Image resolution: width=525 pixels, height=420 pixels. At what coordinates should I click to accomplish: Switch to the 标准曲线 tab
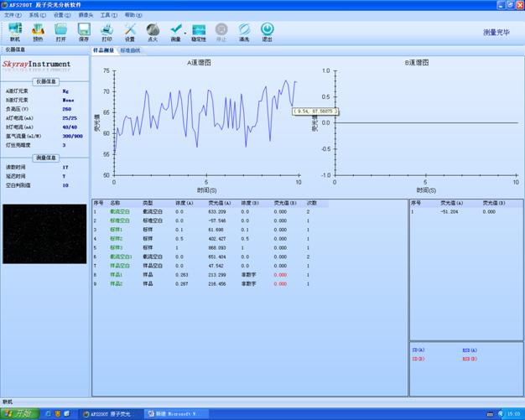[131, 50]
